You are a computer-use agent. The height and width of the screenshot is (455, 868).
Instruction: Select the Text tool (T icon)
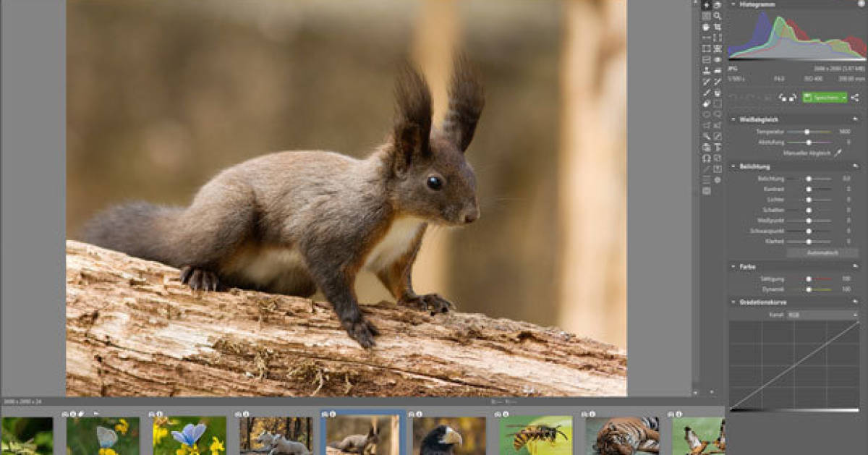click(x=717, y=148)
